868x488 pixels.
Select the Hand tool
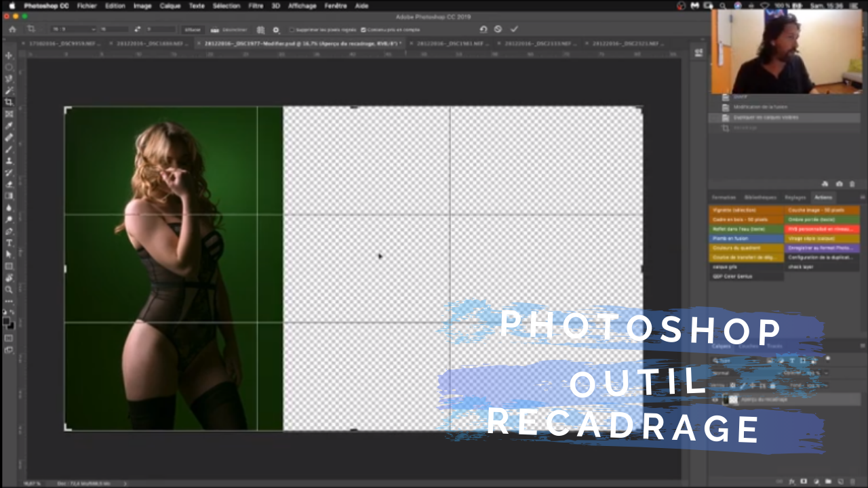[9, 278]
